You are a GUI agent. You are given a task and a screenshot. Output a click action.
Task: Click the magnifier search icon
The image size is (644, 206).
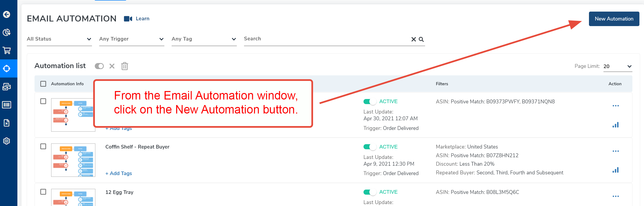point(421,40)
